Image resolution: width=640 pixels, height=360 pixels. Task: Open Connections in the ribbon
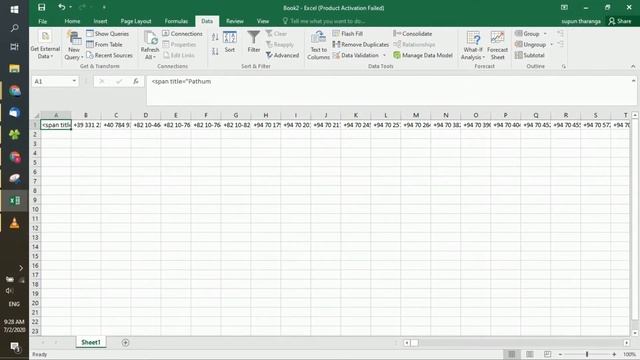pyautogui.click(x=182, y=33)
